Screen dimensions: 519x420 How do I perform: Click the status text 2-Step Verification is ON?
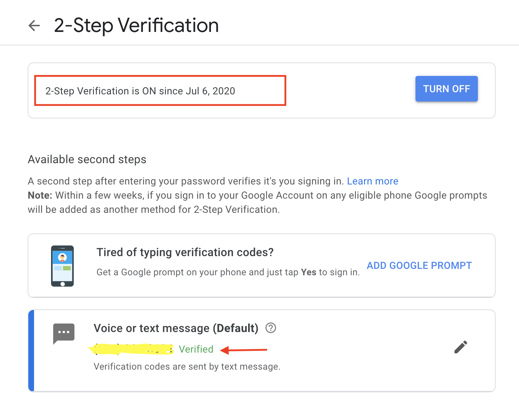click(x=140, y=91)
